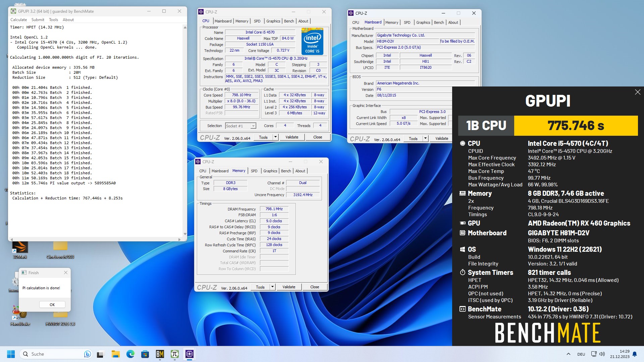644x362 pixels.
Task: Select CPU tab in CPU-Z Mainboard window
Action: point(356,22)
